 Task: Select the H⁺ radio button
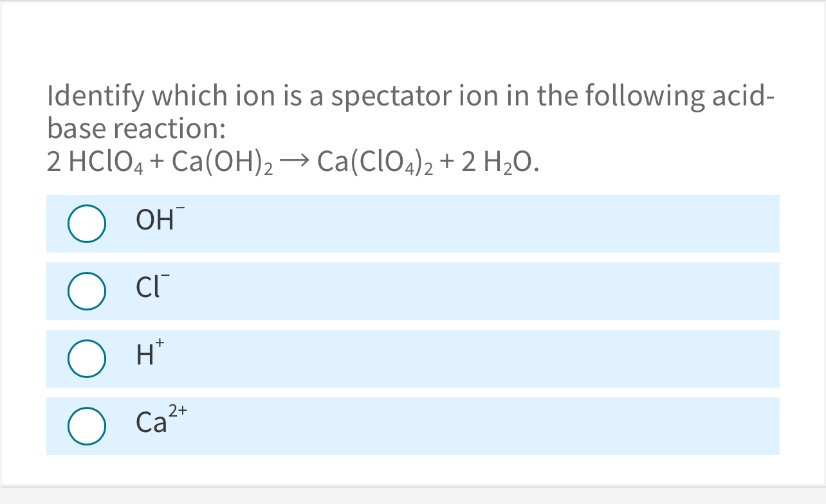click(87, 359)
